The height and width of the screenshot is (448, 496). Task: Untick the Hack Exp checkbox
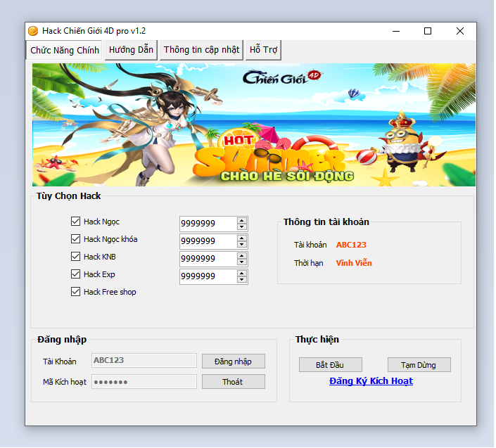click(76, 274)
